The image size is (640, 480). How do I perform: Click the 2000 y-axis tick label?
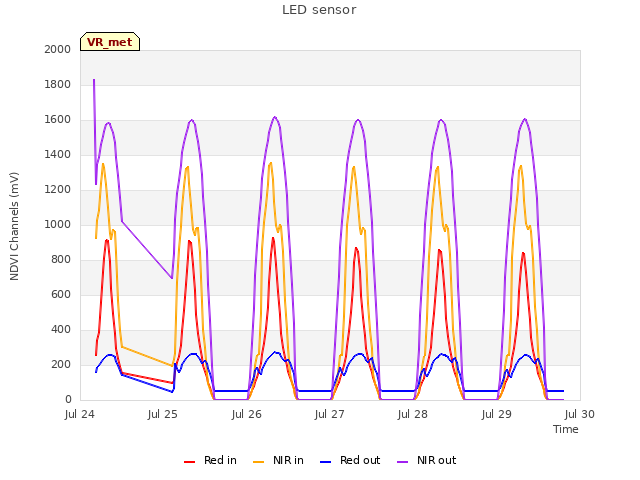(x=58, y=49)
